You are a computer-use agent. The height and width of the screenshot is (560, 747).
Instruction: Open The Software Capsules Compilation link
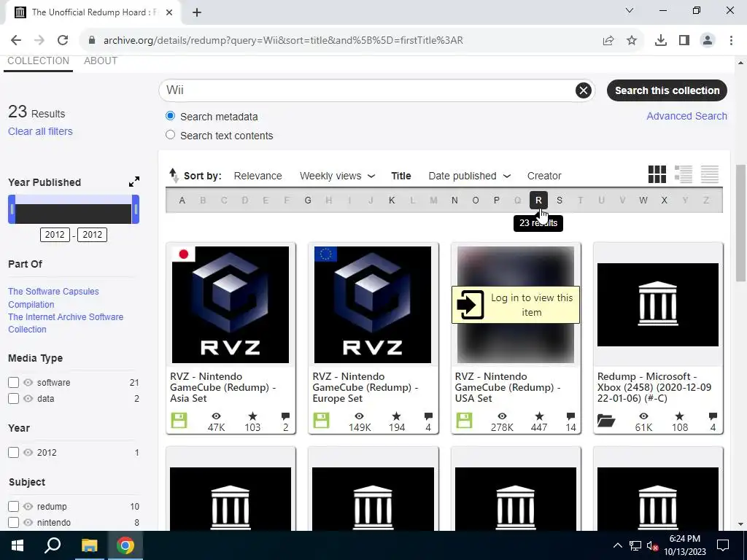pyautogui.click(x=53, y=297)
